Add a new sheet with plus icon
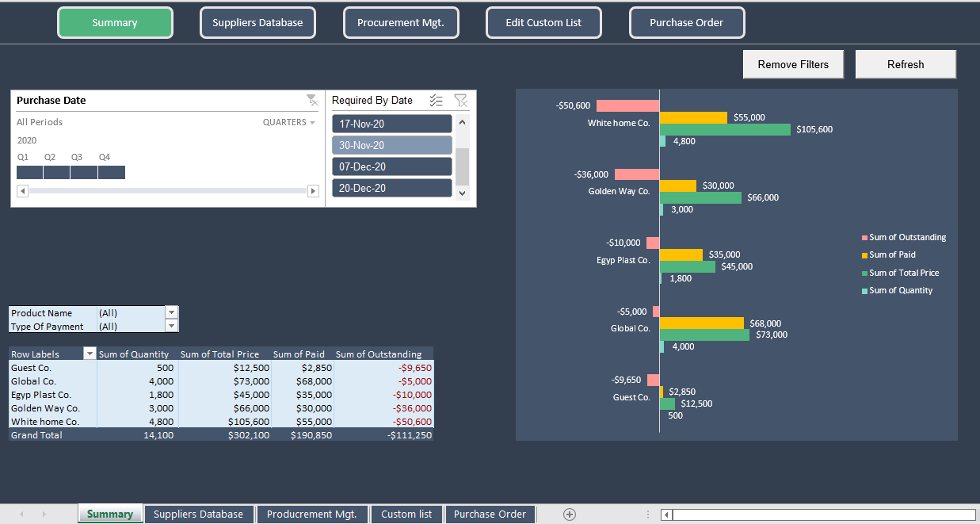The height and width of the screenshot is (524, 980). [x=569, y=514]
